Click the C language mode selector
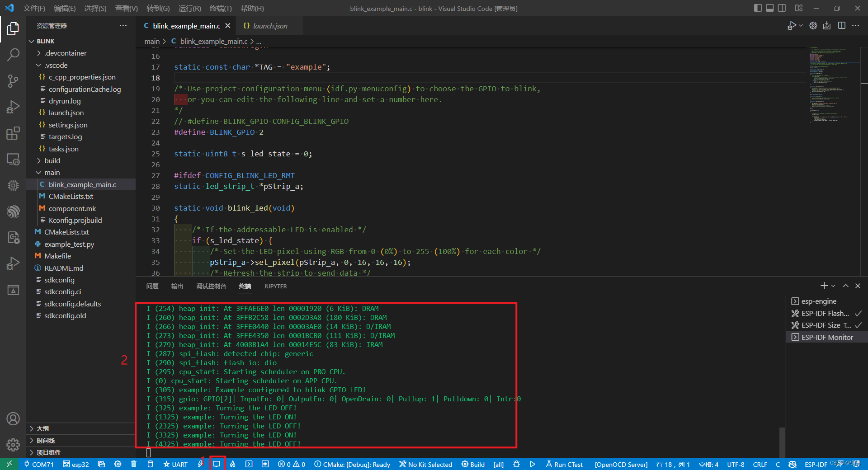 [x=778, y=464]
